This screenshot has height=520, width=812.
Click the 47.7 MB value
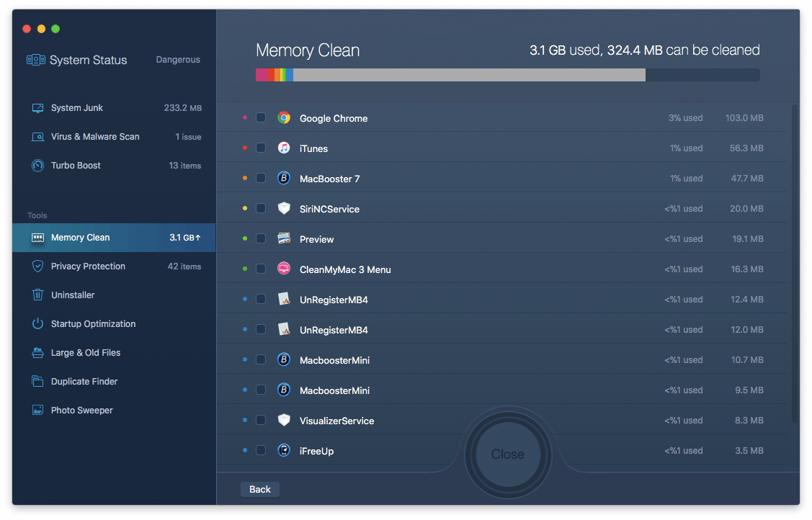(746, 179)
